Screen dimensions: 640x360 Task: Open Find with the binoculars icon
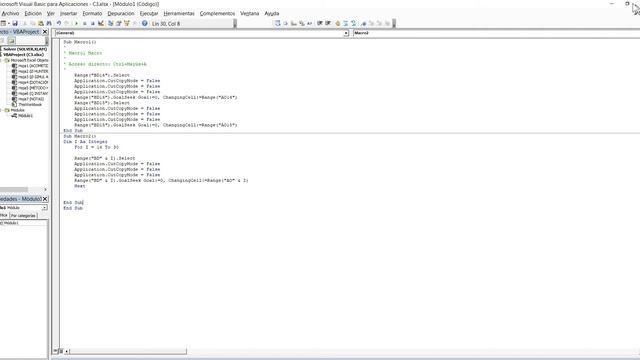coord(49,24)
